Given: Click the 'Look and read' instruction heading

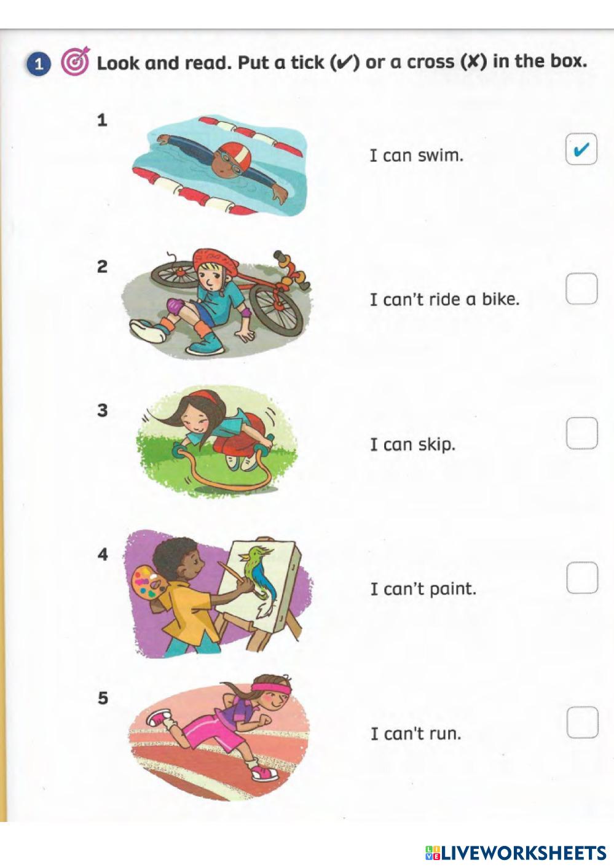Looking at the screenshot, I should (342, 62).
